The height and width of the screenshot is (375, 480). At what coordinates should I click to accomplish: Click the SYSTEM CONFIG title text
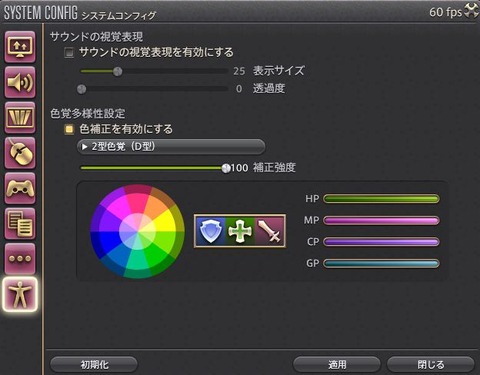click(x=41, y=13)
